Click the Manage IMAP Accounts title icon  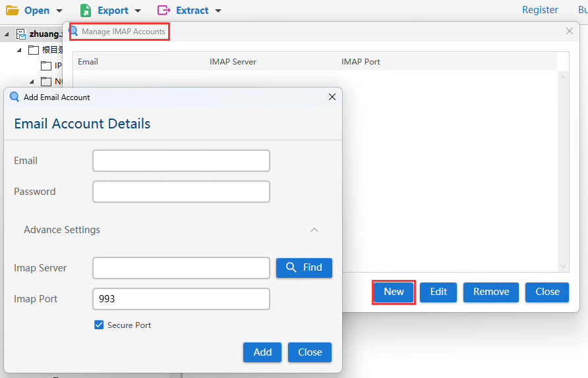pos(74,31)
